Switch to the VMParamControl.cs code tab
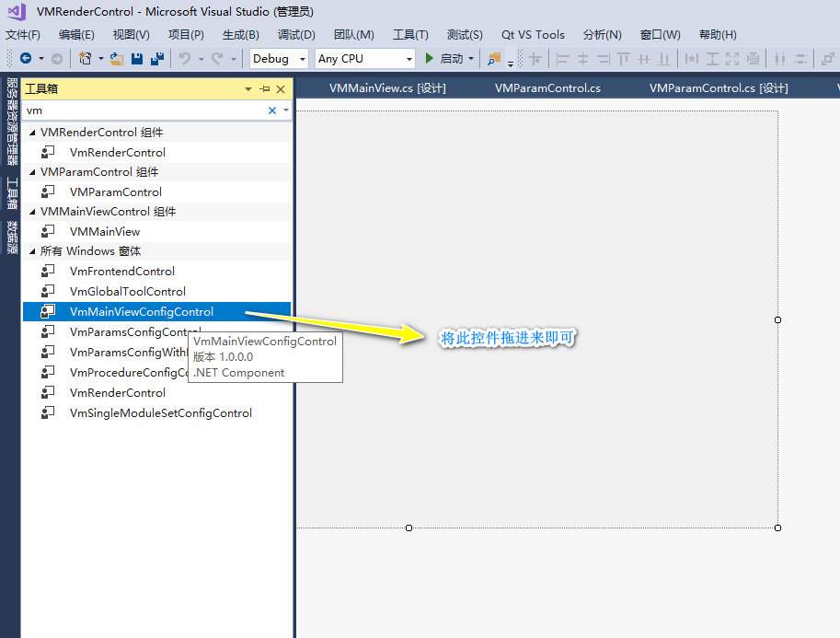The height and width of the screenshot is (638, 840). [x=547, y=88]
